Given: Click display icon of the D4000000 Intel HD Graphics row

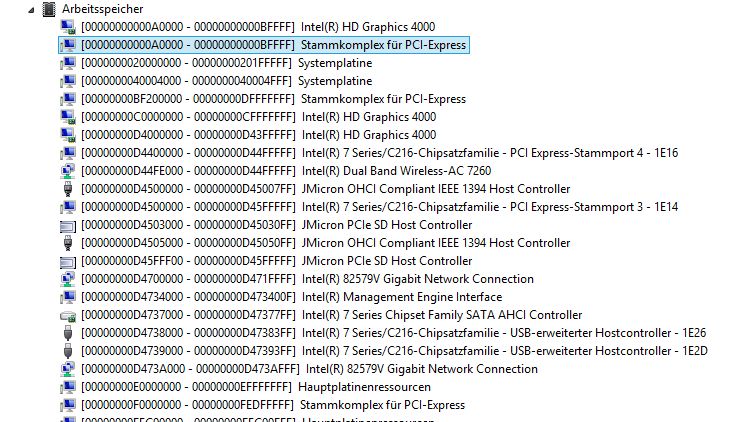Looking at the screenshot, I should 68,135.
